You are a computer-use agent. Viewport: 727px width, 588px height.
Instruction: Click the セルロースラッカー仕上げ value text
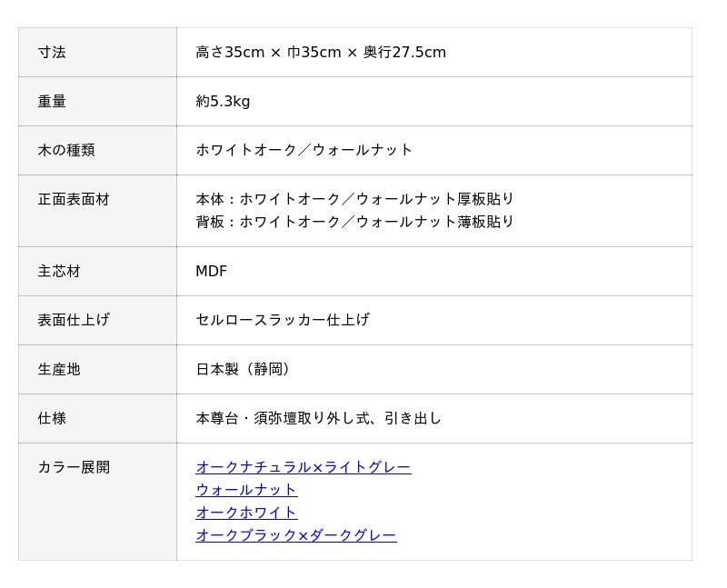click(x=283, y=321)
